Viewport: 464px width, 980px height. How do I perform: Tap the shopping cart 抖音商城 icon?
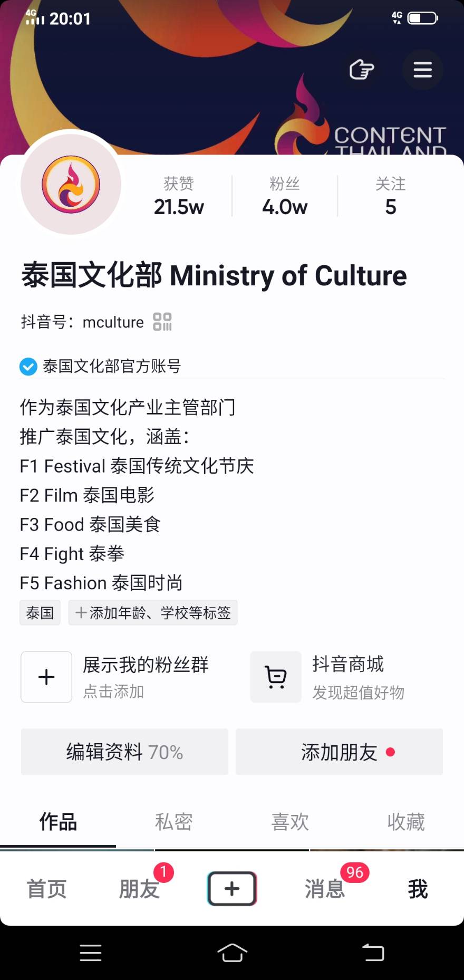coord(276,677)
